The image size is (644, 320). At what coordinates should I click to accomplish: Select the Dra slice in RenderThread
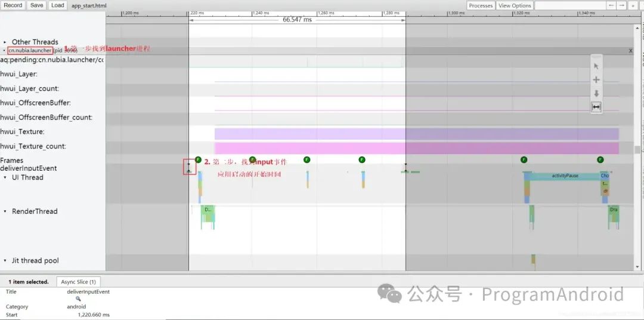[x=614, y=210]
